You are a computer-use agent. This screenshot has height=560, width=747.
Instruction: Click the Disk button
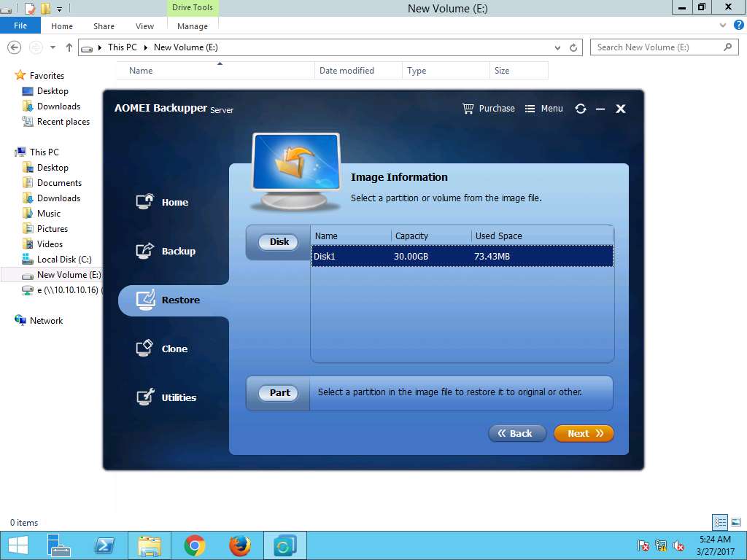click(x=279, y=242)
